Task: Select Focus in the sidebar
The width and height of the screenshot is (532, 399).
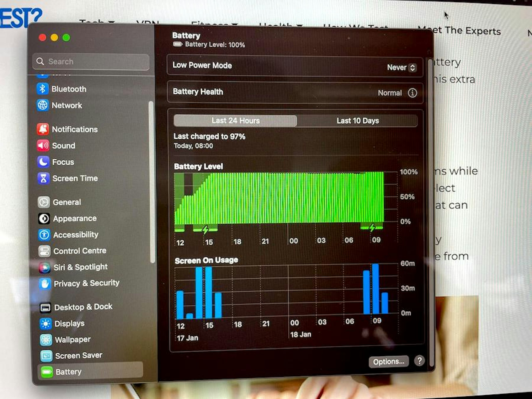Action: [63, 162]
